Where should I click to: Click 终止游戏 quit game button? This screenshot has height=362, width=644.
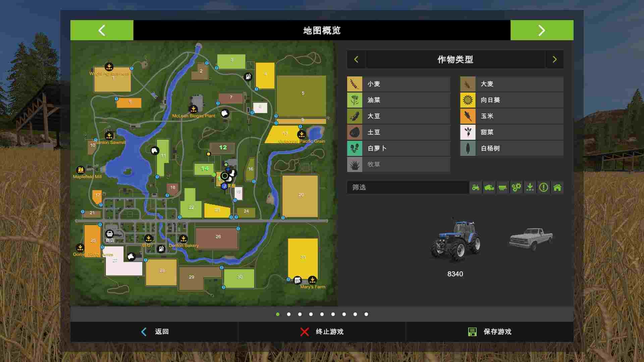click(322, 331)
